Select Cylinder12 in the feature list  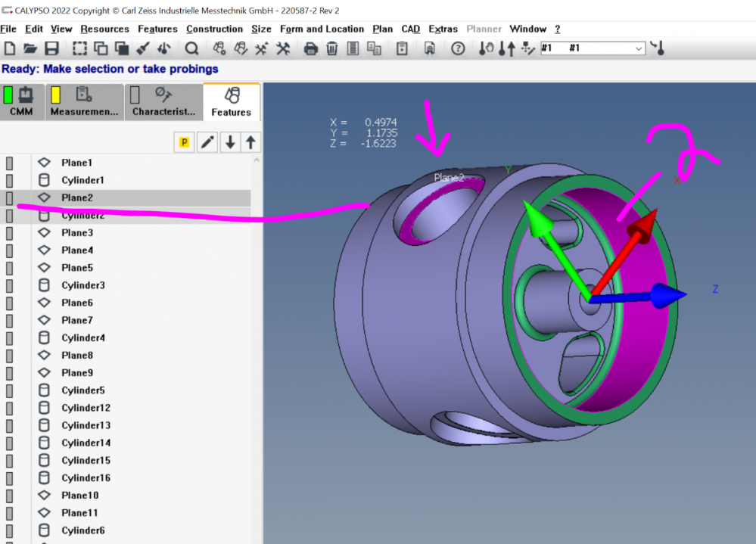pyautogui.click(x=86, y=408)
